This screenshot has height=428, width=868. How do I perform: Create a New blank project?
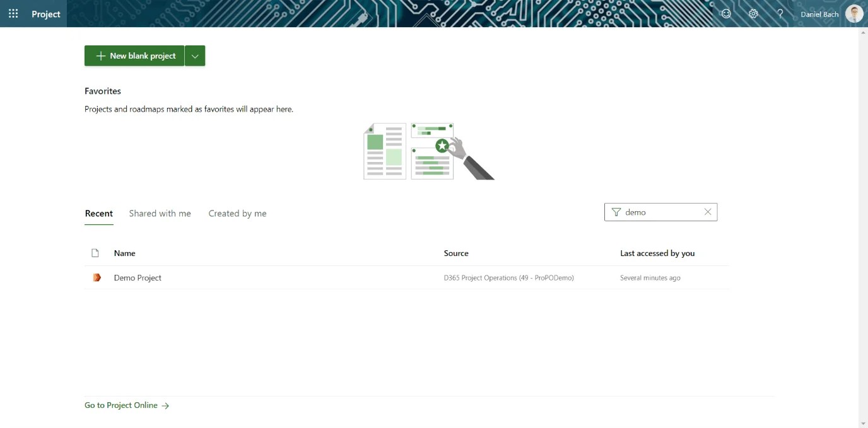134,55
